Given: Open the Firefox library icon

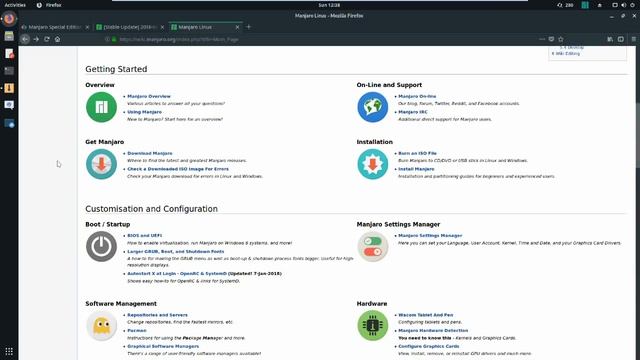Looking at the screenshot, I should (x=610, y=39).
